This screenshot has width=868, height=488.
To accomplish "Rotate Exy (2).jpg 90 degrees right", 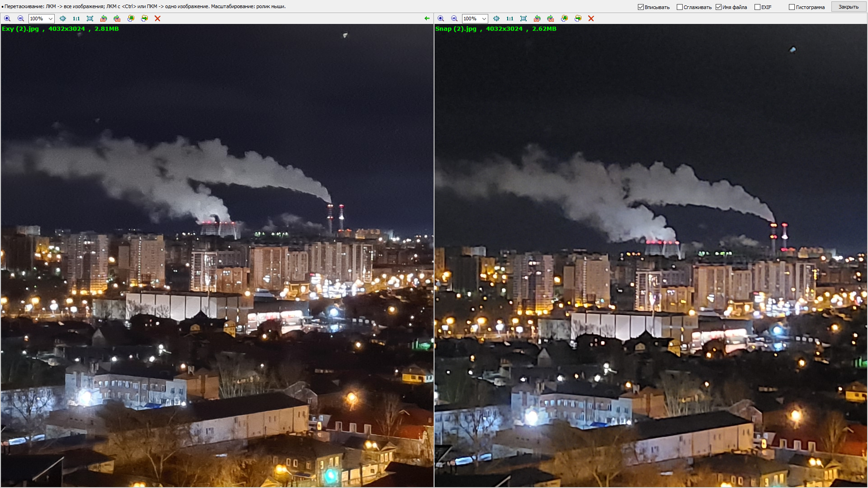I will point(117,19).
